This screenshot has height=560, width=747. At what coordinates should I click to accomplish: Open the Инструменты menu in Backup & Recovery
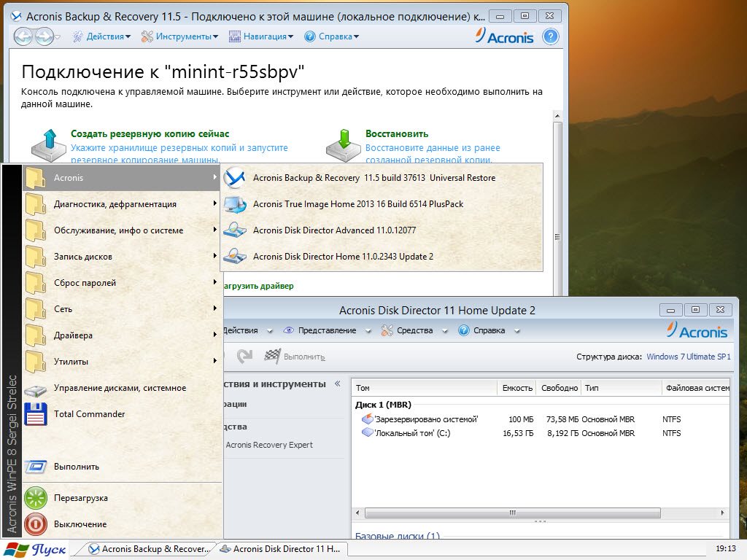pos(179,36)
